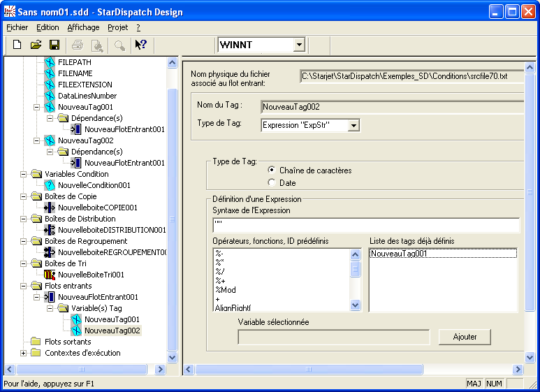Click the Ajouter button
The height and width of the screenshot is (392, 540).
tap(465, 337)
